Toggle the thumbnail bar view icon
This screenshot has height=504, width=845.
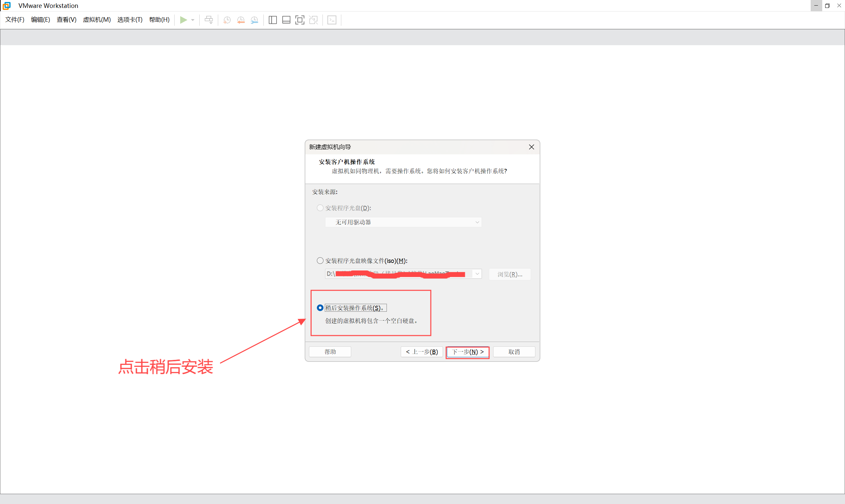[x=286, y=20]
